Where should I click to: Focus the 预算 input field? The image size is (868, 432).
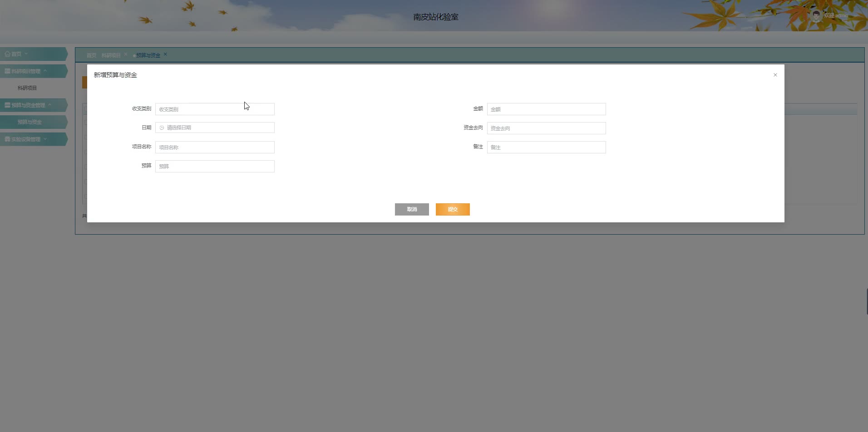[x=215, y=166]
